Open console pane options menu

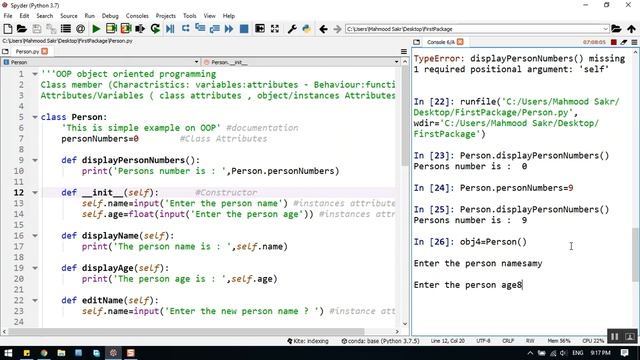pyautogui.click(x=634, y=42)
